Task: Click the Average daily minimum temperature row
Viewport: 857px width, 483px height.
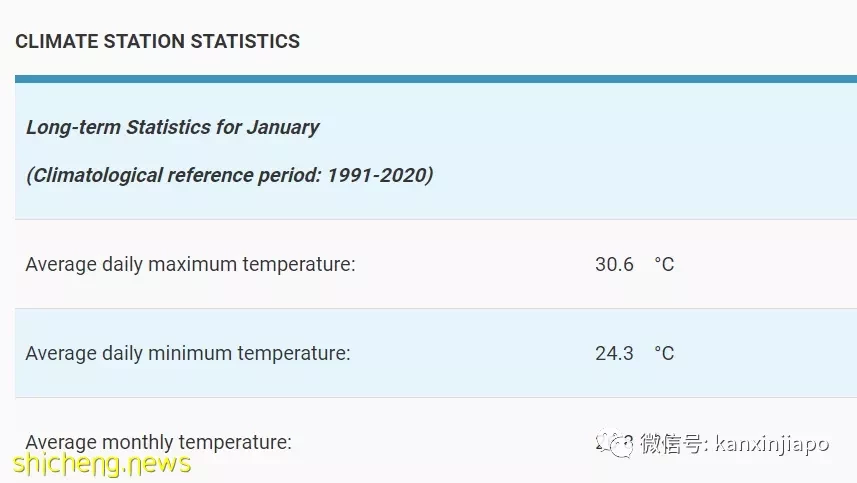Action: point(436,353)
